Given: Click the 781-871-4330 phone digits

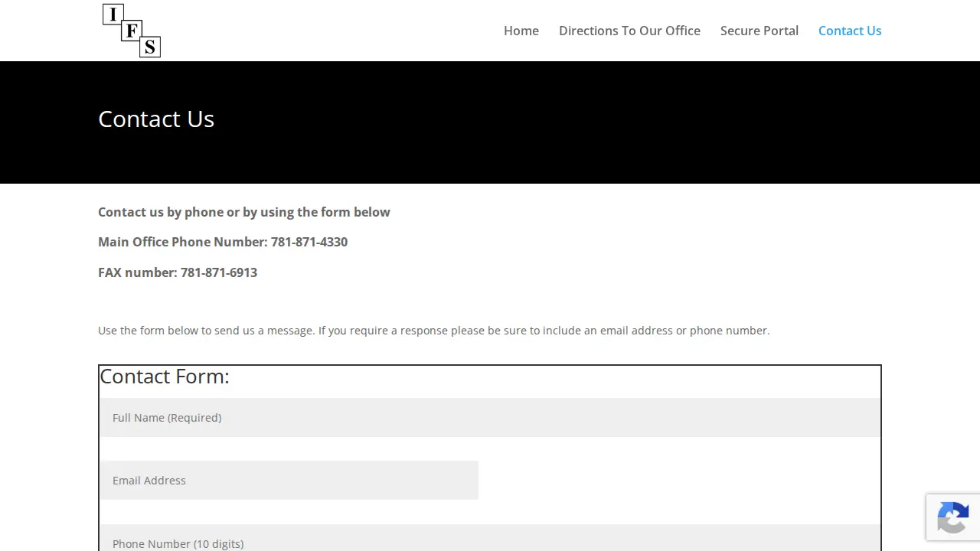Looking at the screenshot, I should pyautogui.click(x=309, y=242).
